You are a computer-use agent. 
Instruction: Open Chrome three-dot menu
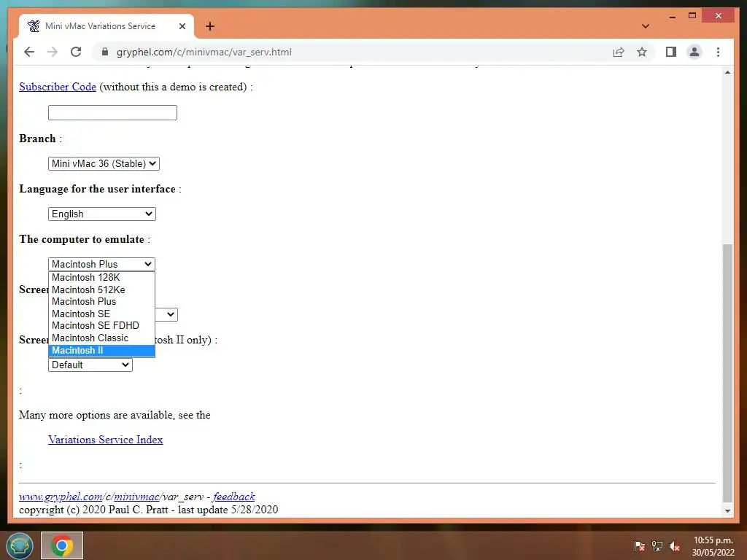pos(718,52)
